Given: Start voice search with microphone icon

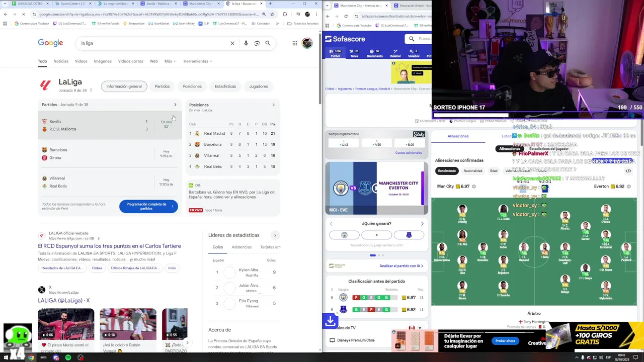Looking at the screenshot, I should pos(246,43).
